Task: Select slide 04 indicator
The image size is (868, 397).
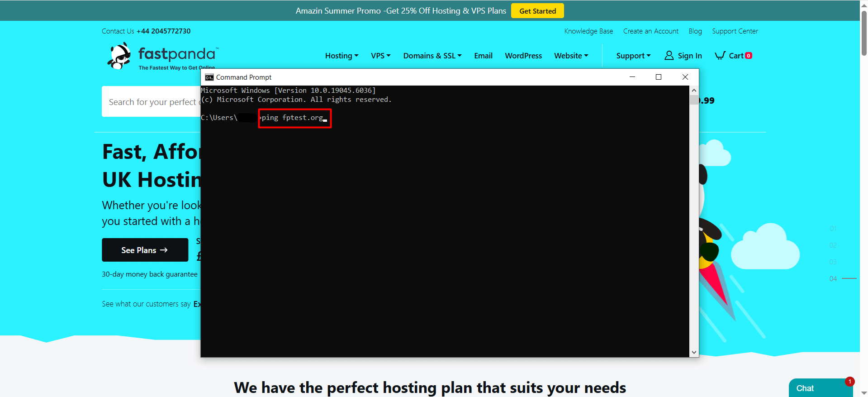Action: [833, 279]
